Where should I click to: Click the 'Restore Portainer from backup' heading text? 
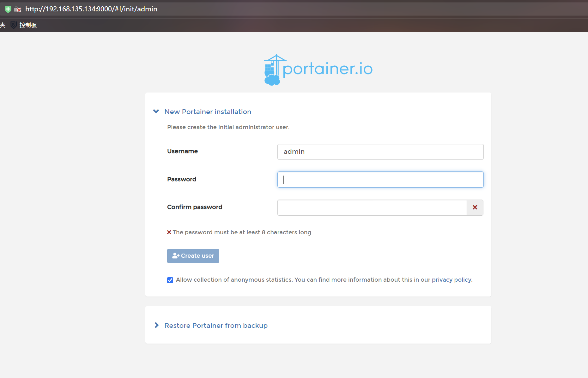pos(216,326)
